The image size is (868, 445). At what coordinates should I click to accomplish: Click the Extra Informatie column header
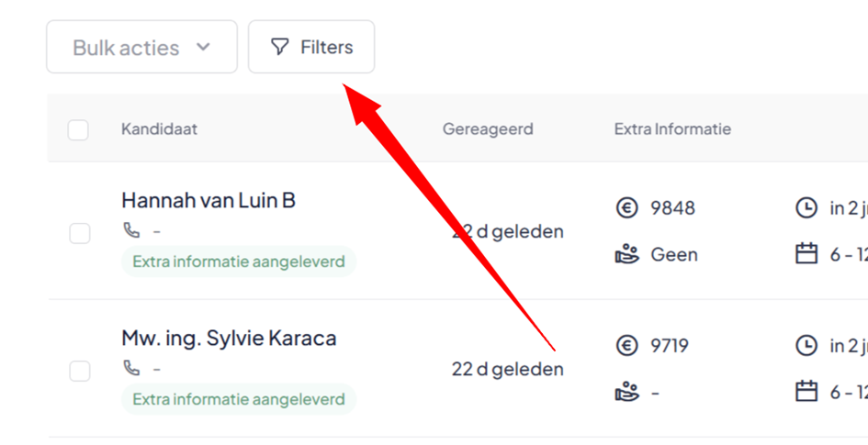[x=672, y=129]
